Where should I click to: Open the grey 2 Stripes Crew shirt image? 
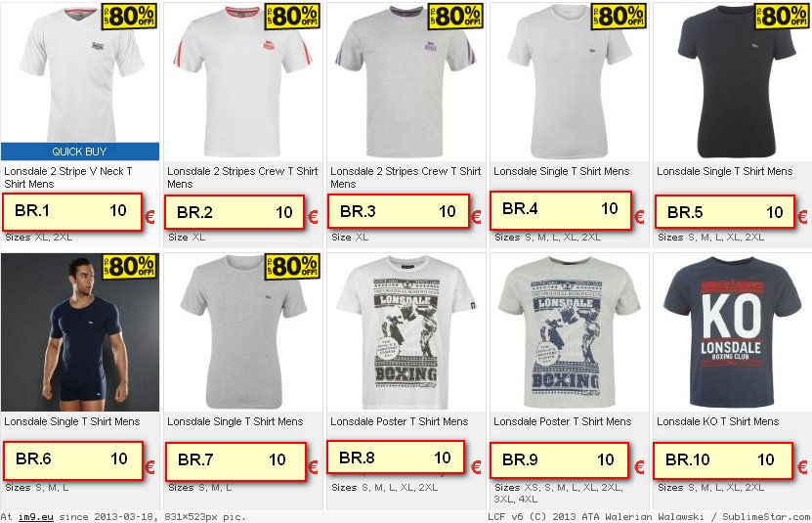point(406,82)
